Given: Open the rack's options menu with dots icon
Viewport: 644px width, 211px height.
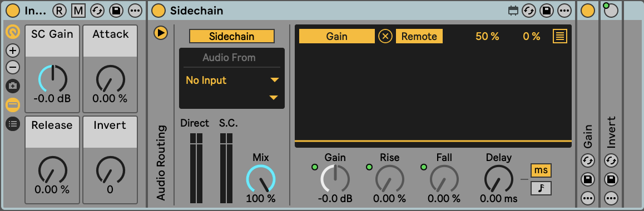Looking at the screenshot, I should (x=135, y=11).
